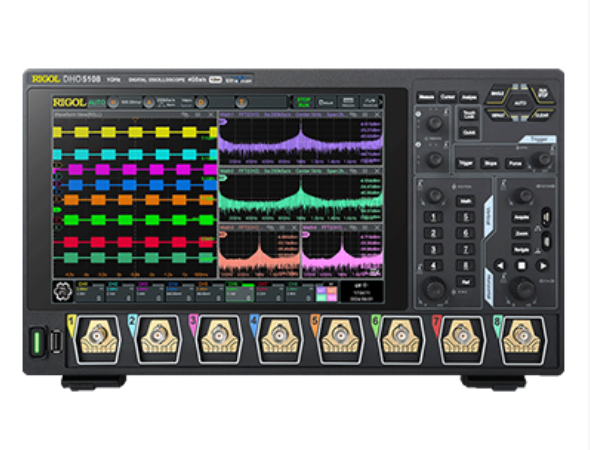Screen dimensions: 590x450
Task: Tap the A acquisition badge on screen
Action: pos(149,102)
